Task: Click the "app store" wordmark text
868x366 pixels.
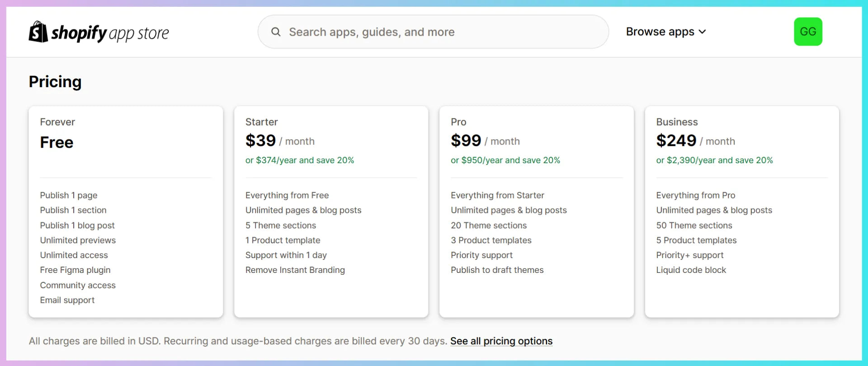Action: pyautogui.click(x=139, y=33)
